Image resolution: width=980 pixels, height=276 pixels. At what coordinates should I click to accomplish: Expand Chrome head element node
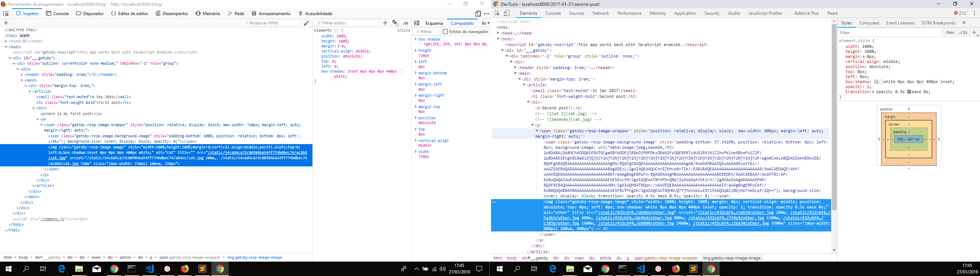point(498,33)
